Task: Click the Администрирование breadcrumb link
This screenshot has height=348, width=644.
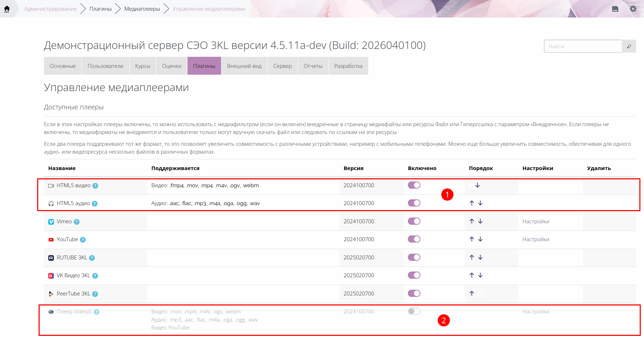Action: pyautogui.click(x=50, y=9)
